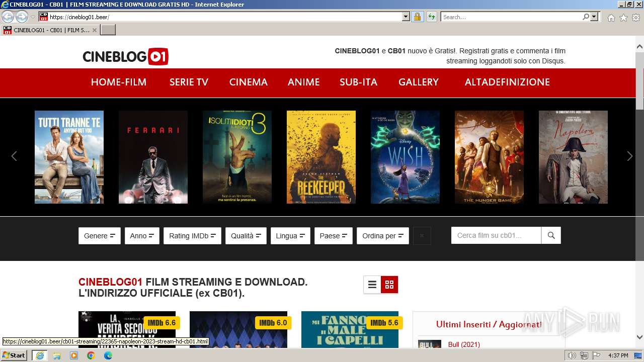Open the Wish movie poster
The height and width of the screenshot is (362, 644).
pos(405,157)
